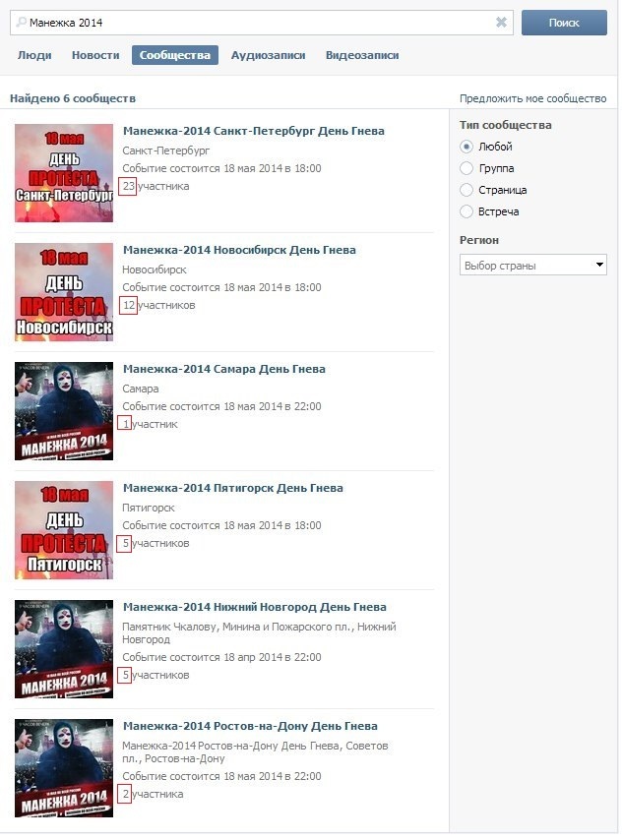This screenshot has width=622, height=840.
Task: Click the magnifier icon in search box
Action: (21, 22)
